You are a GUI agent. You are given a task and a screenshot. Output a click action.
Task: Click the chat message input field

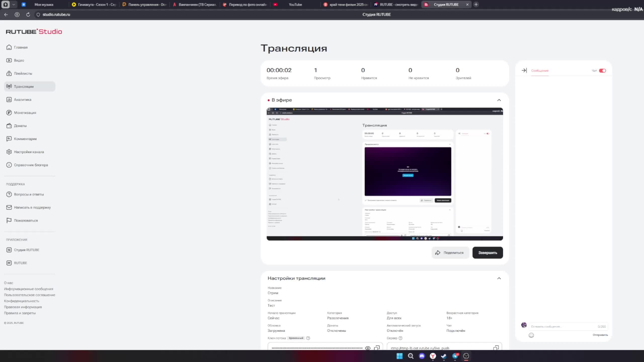[x=563, y=327]
